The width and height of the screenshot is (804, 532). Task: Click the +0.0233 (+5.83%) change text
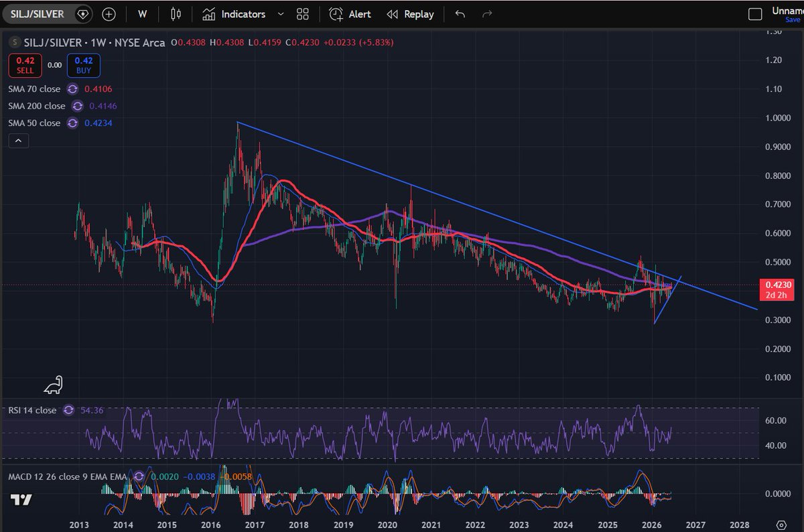pos(358,42)
